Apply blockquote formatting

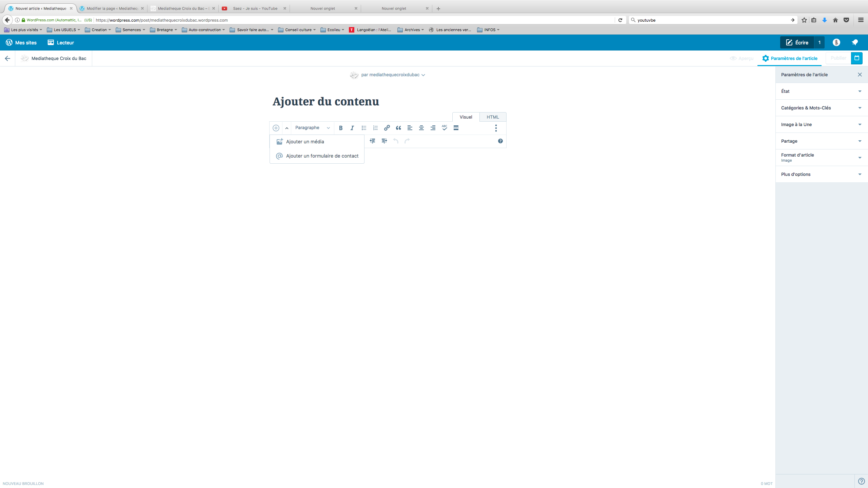(x=398, y=128)
